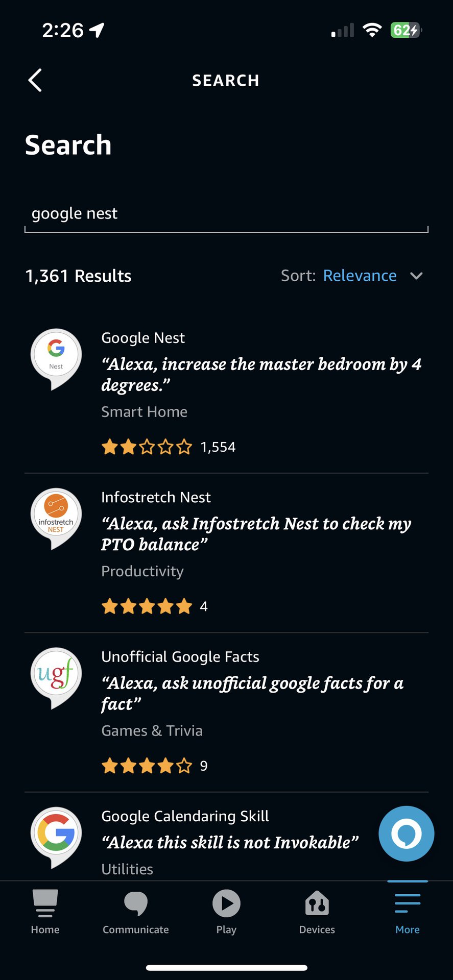The image size is (453, 980).
Task: Tap the "google nest" search field
Action: [226, 213]
